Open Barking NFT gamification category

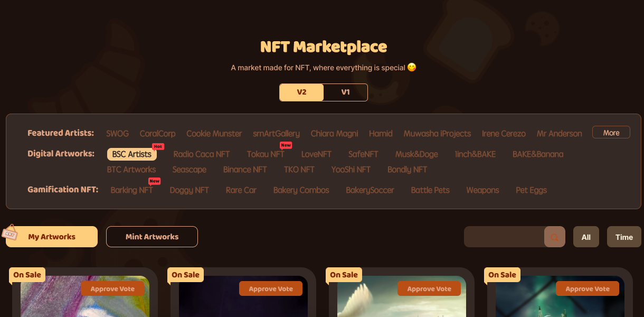(x=131, y=190)
